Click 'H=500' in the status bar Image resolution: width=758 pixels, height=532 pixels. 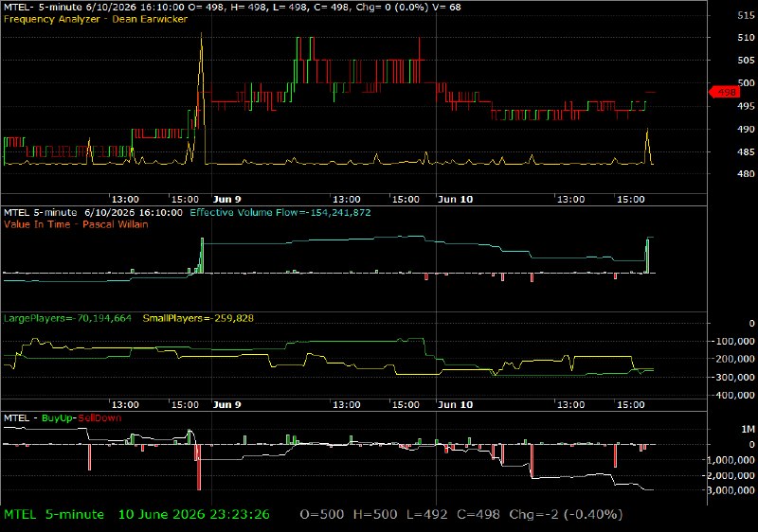[375, 515]
